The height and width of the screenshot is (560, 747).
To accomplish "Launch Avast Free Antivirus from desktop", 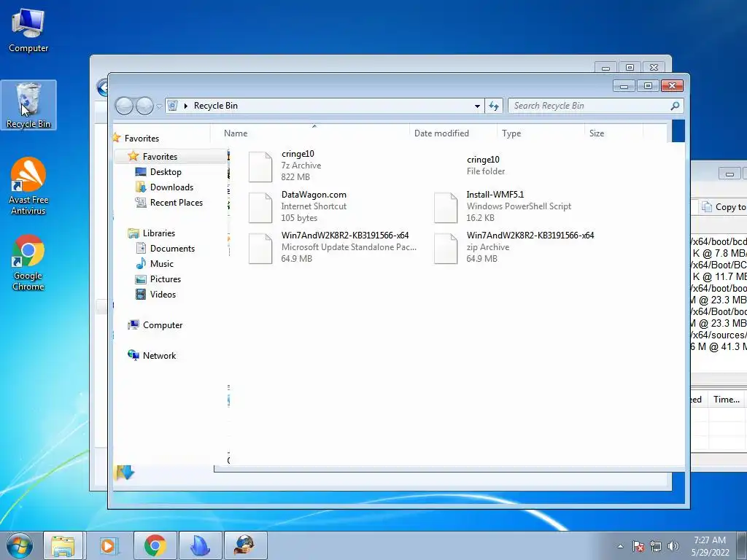I will coord(28,186).
